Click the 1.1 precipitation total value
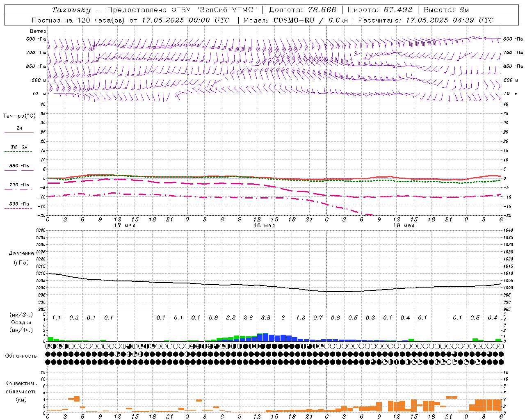525x420 pixels. click(56, 318)
